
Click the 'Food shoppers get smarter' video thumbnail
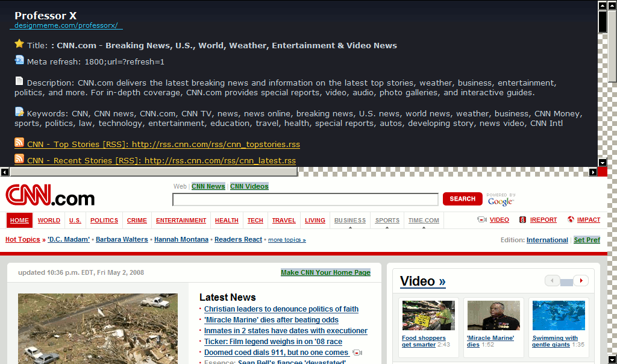point(428,316)
